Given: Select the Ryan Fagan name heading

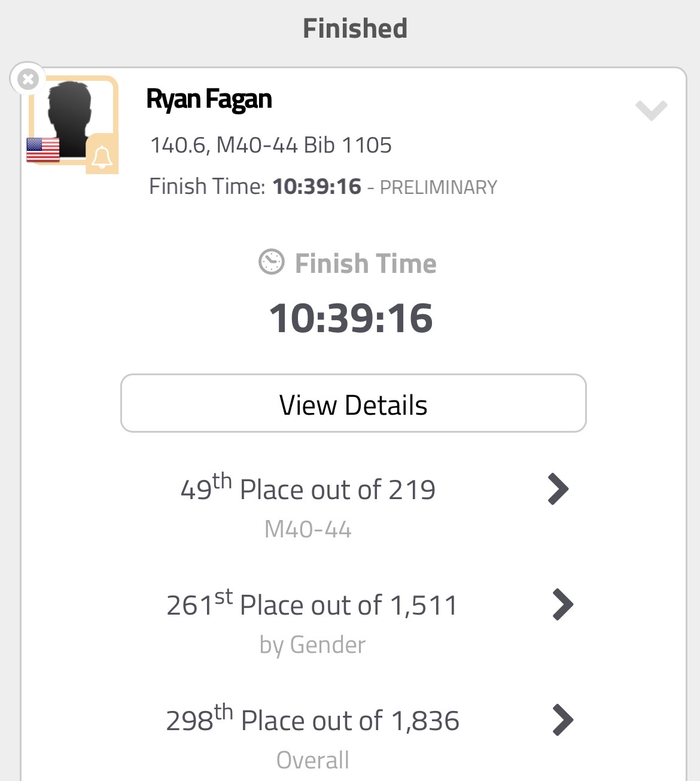Looking at the screenshot, I should coord(209,99).
